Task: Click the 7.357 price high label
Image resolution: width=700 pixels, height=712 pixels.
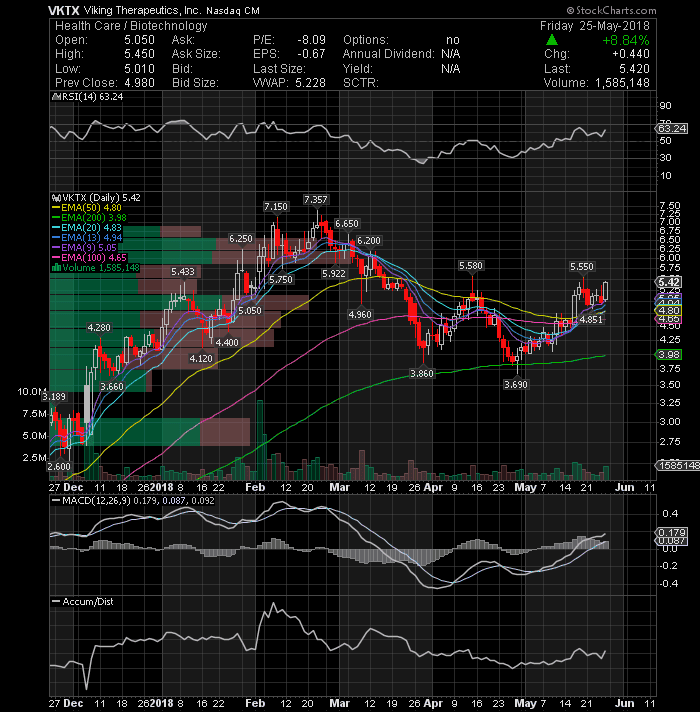Action: tap(315, 200)
